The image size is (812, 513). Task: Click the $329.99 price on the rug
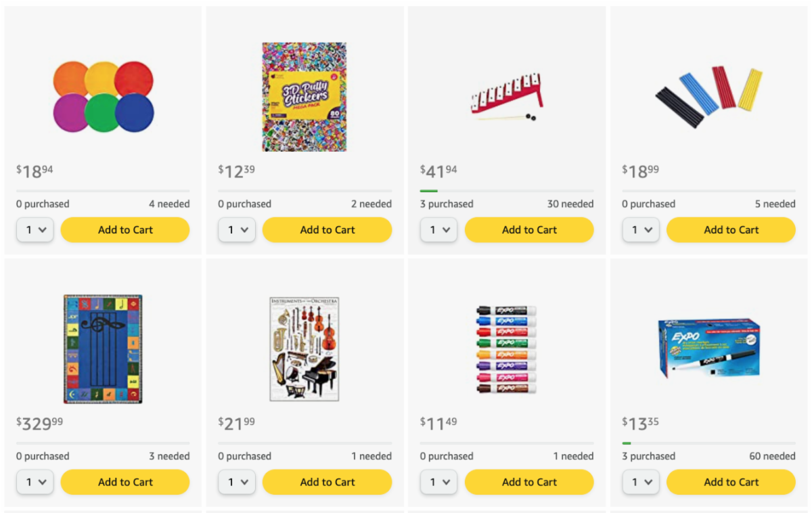tap(40, 424)
